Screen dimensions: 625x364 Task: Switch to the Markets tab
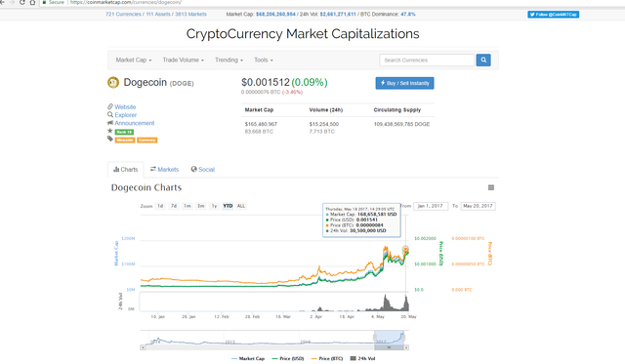pos(164,170)
